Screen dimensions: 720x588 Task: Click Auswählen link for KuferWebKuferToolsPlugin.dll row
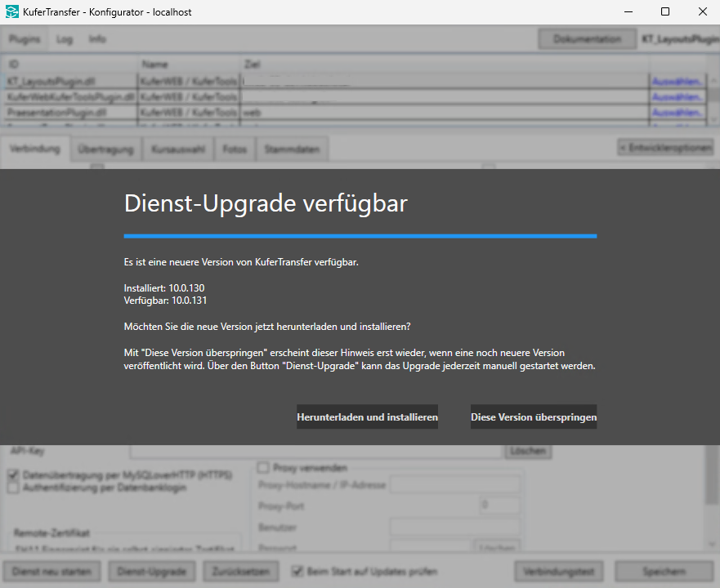678,97
